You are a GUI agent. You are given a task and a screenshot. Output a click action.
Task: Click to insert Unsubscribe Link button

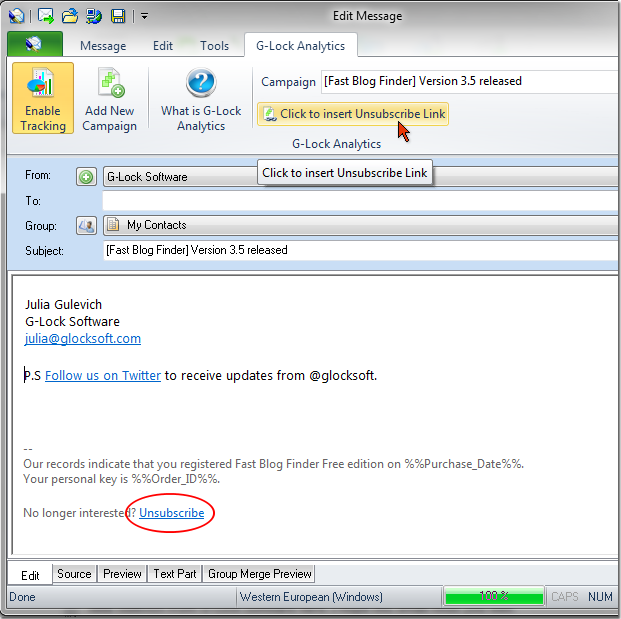click(353, 114)
